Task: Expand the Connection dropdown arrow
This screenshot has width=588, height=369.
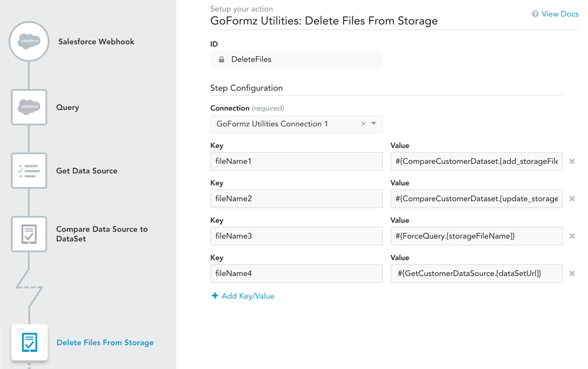Action: pyautogui.click(x=374, y=124)
